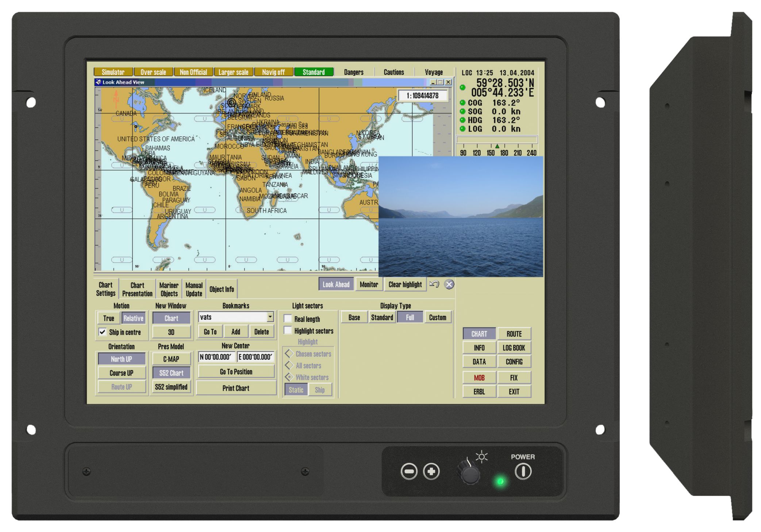Open the Mariner Objects tab
The width and height of the screenshot is (761, 532).
point(169,289)
